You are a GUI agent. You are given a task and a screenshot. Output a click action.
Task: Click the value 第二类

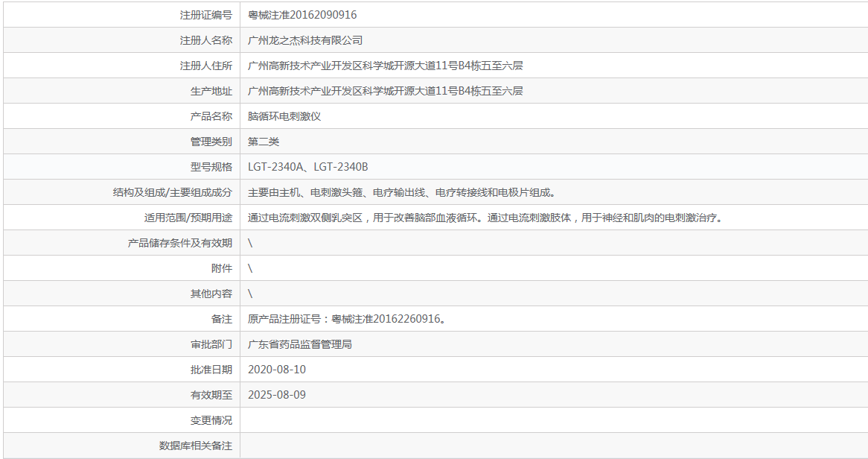click(264, 142)
